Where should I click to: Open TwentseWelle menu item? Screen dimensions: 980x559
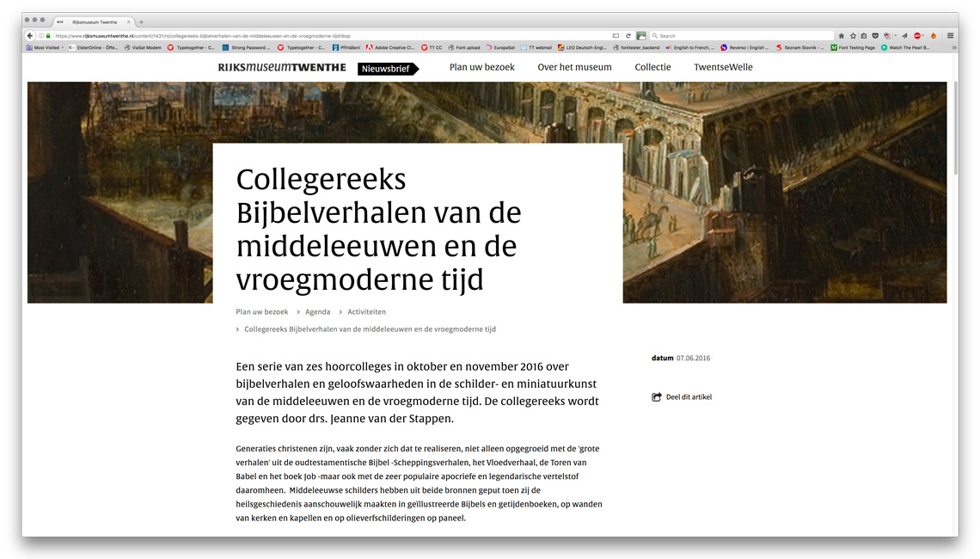[x=723, y=67]
